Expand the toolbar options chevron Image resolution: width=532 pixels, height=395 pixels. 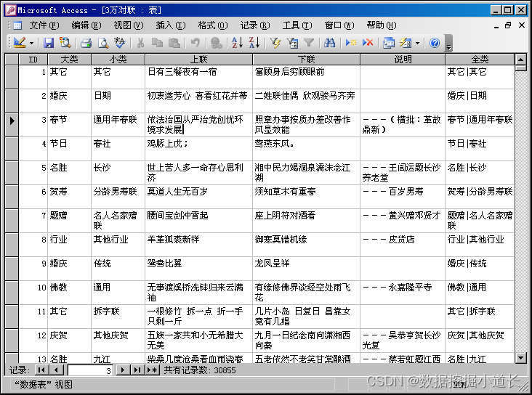tap(448, 44)
